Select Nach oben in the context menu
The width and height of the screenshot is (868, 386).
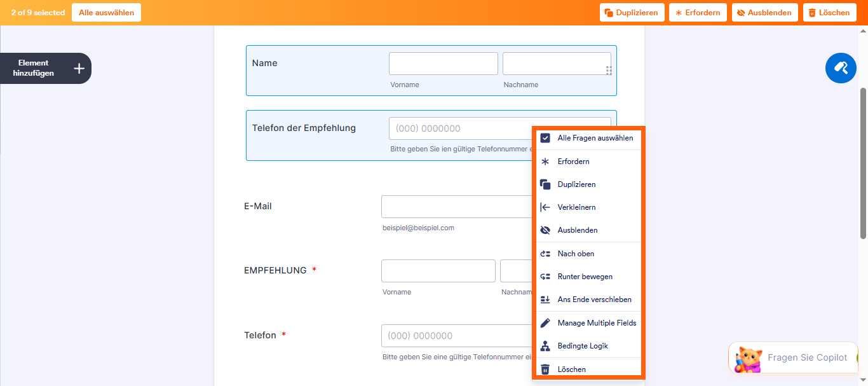588,254
